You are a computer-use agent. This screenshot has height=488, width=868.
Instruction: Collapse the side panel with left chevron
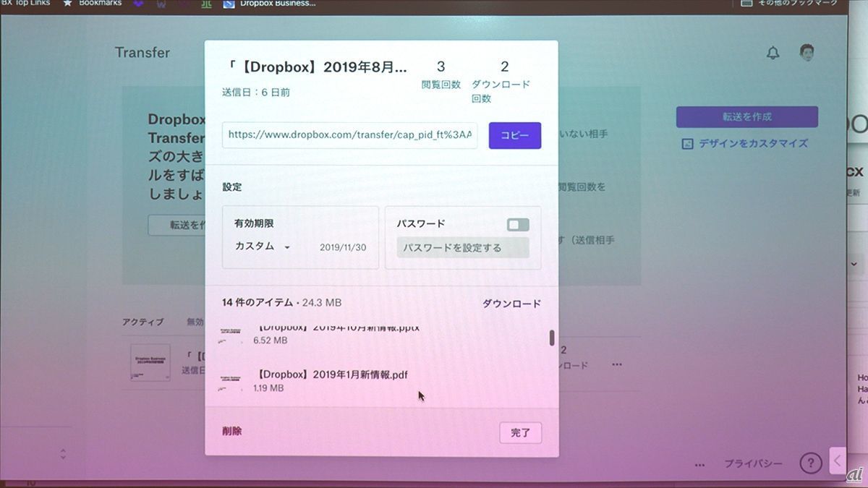(838, 460)
